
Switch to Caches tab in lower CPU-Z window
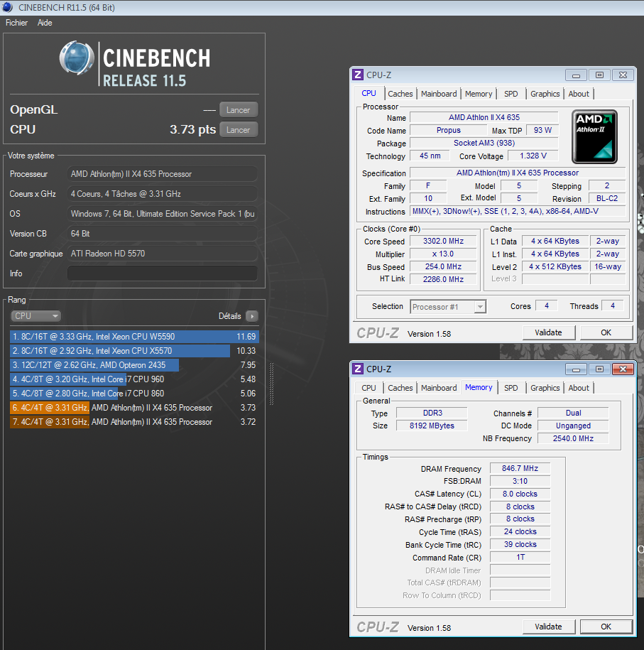click(400, 388)
